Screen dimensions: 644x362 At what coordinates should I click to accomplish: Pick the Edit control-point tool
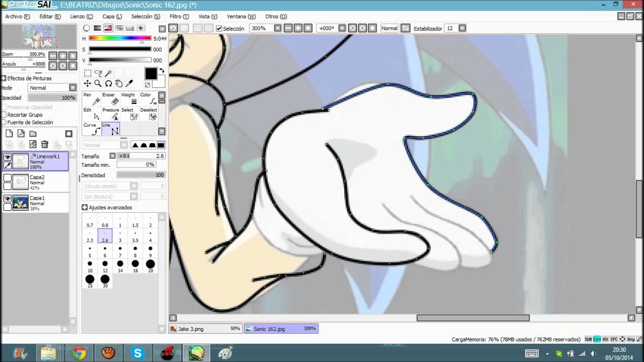pos(92,114)
